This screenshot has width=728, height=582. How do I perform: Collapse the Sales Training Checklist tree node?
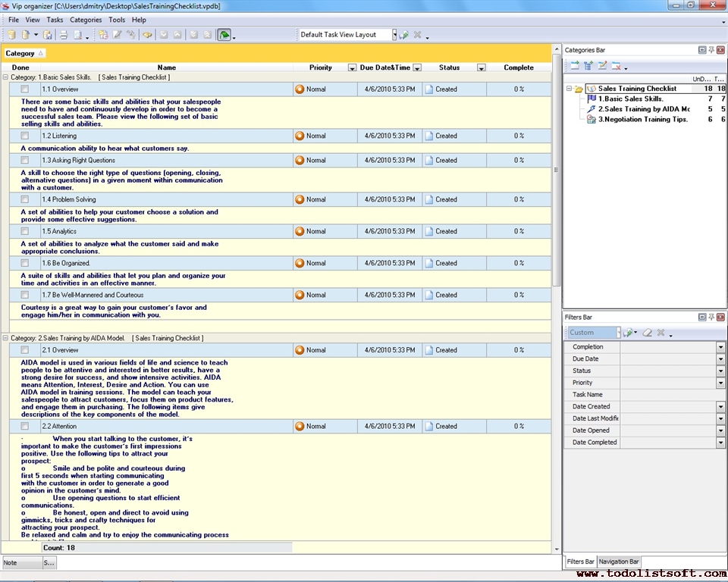coord(569,89)
